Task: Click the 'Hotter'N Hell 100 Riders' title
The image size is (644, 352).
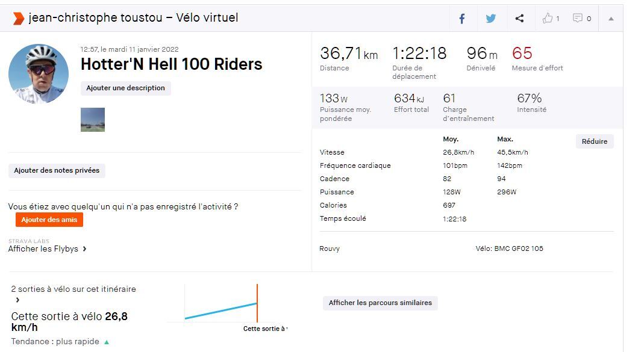Action: 171,64
